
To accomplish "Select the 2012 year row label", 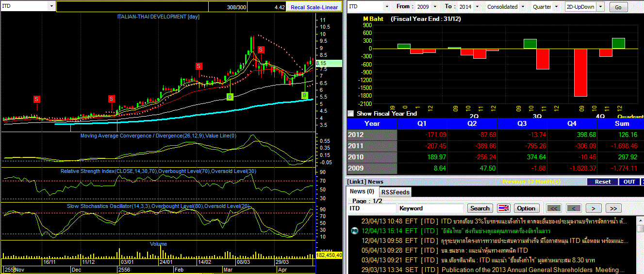I will tap(372, 135).
